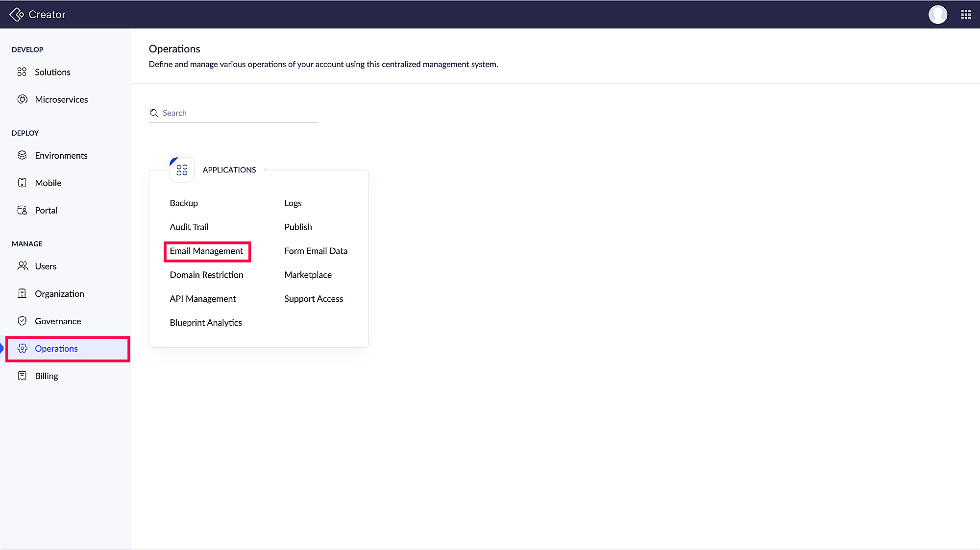Open the Blueprint Analytics link
Viewport: 980px width, 550px height.
click(x=206, y=322)
